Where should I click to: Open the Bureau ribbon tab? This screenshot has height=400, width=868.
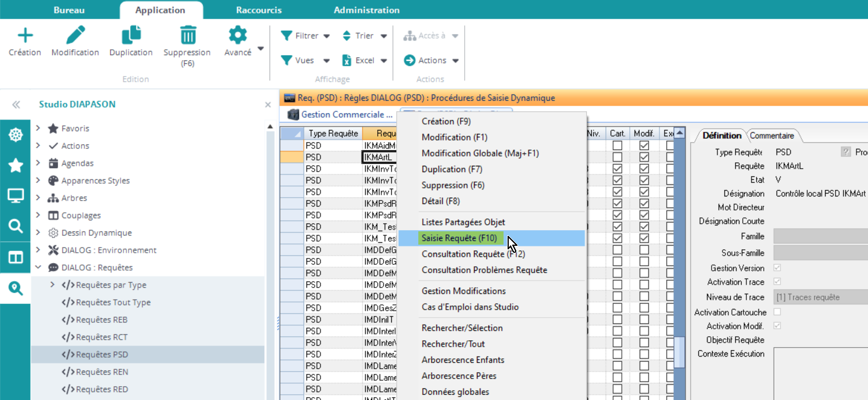tap(69, 10)
